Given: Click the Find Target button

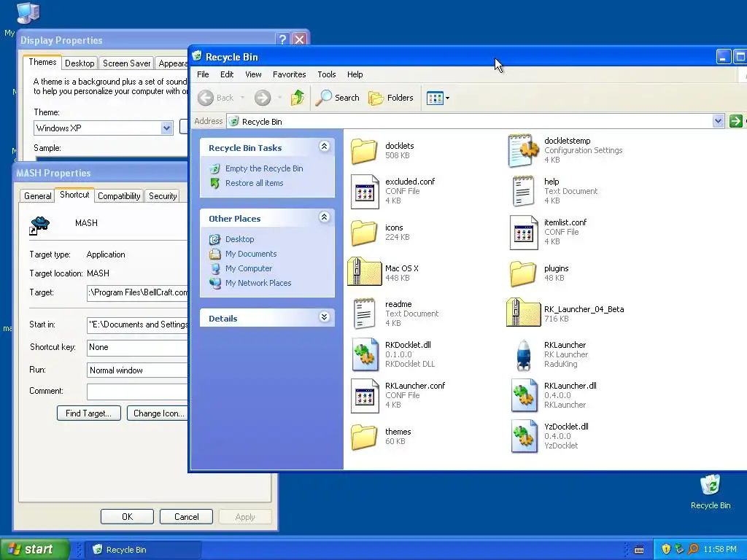Looking at the screenshot, I should 88,413.
